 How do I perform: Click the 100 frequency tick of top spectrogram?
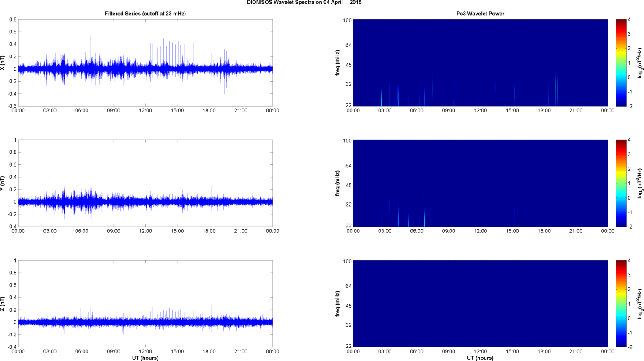[347, 20]
